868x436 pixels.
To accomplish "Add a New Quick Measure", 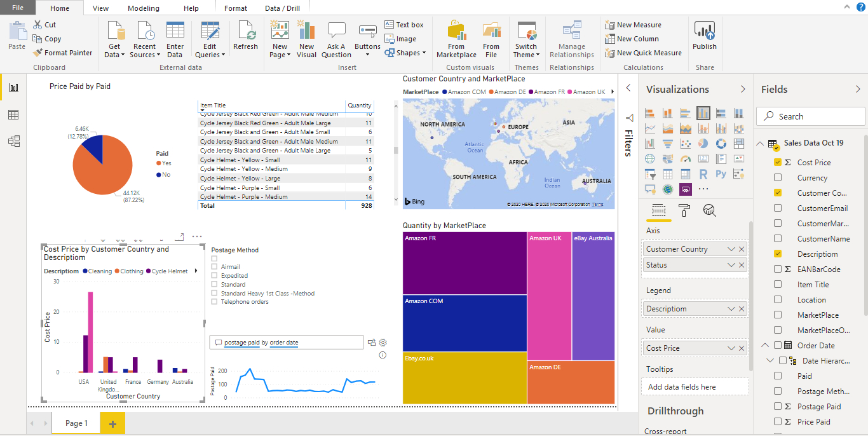I will [x=643, y=53].
